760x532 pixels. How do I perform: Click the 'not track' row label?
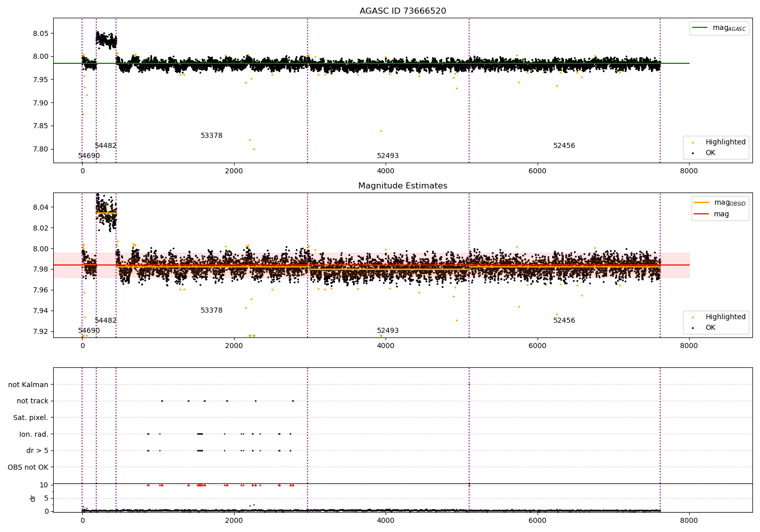coord(32,401)
